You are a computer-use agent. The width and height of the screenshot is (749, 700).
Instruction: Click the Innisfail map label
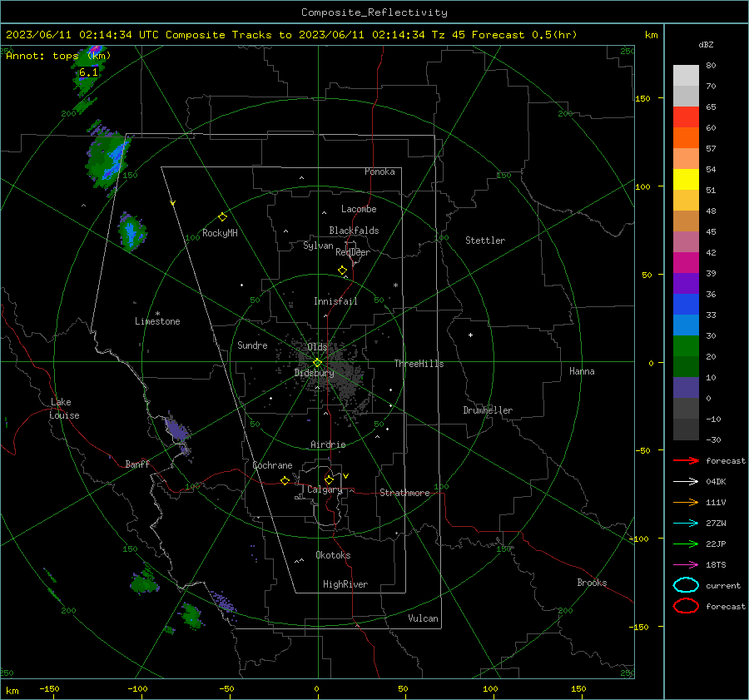pos(335,301)
